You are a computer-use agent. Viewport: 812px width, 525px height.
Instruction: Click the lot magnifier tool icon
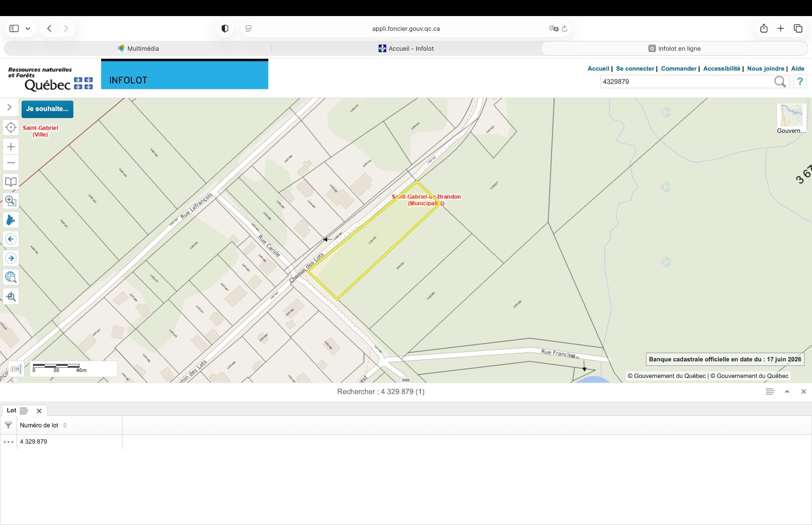pos(11,296)
